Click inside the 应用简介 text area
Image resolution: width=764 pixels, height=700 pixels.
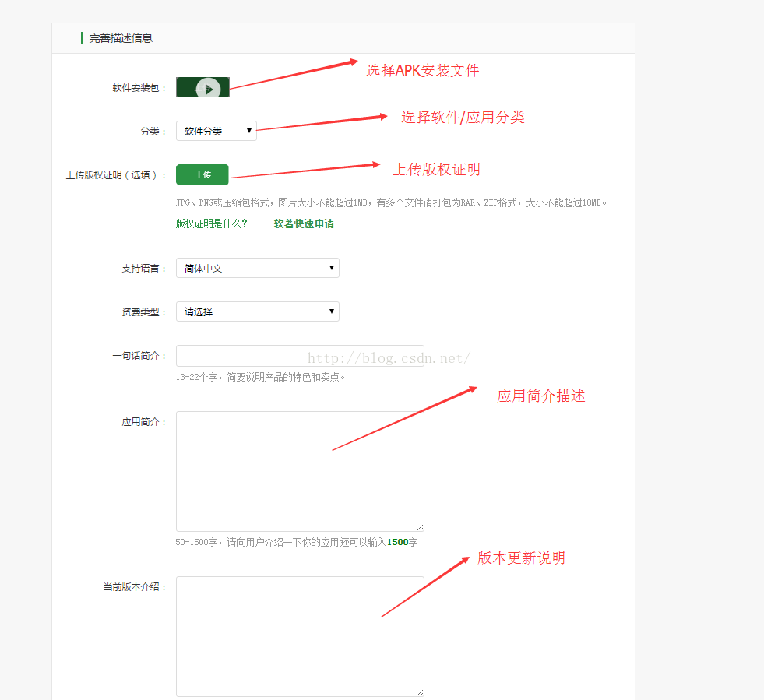(x=300, y=471)
